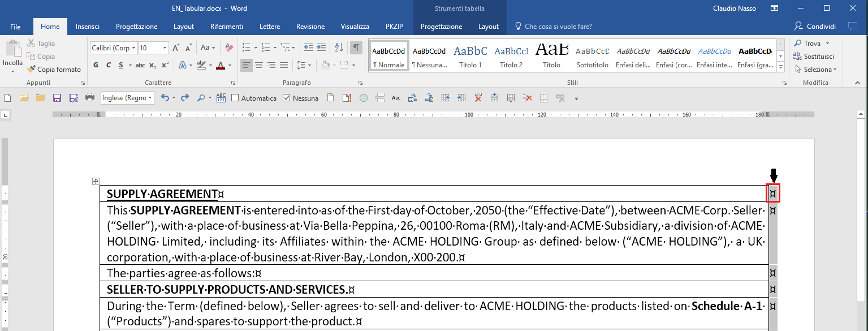Center align text
This screenshot has width=868, height=331.
[259, 65]
